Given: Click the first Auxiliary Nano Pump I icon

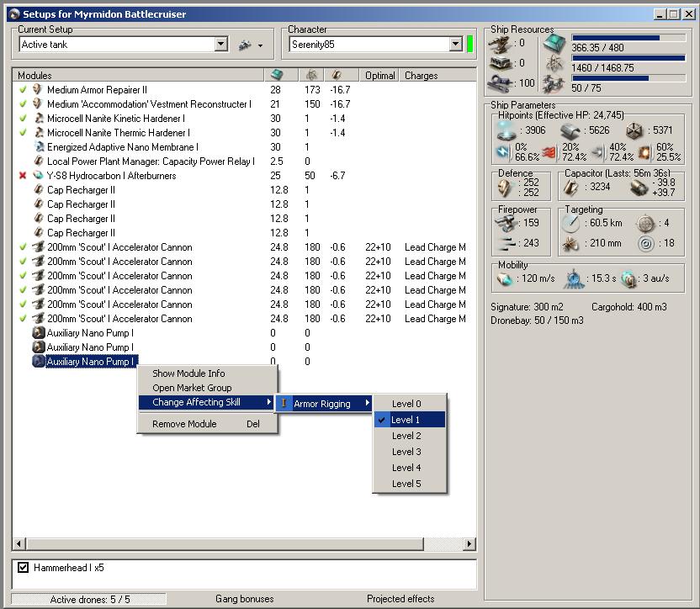Looking at the screenshot, I should coord(38,333).
